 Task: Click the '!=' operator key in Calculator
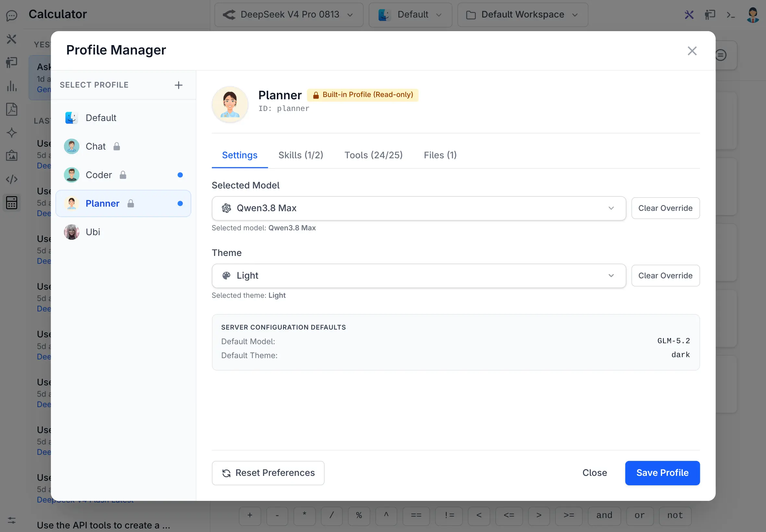pos(449,515)
